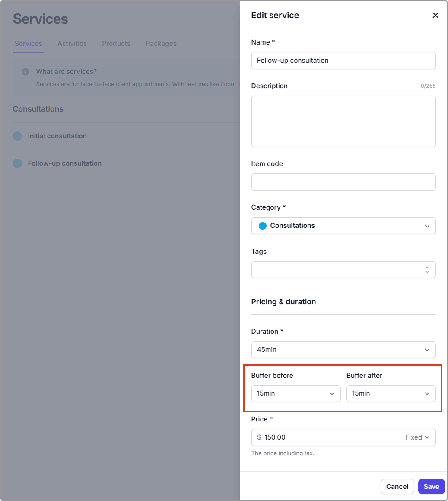Click the Item code field

click(x=343, y=182)
